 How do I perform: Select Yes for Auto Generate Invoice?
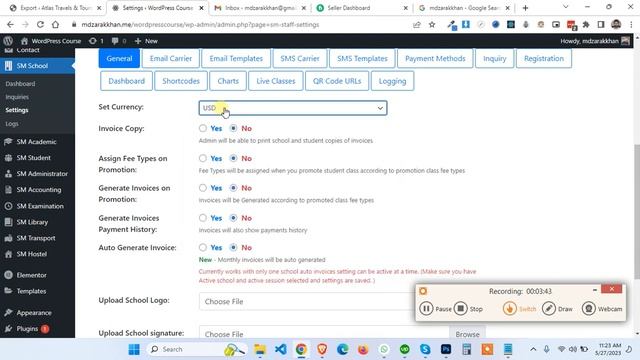click(x=203, y=247)
